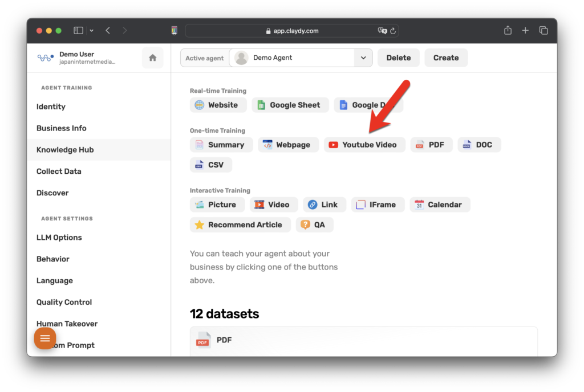
Task: Open LLM Options settings
Action: click(x=59, y=238)
